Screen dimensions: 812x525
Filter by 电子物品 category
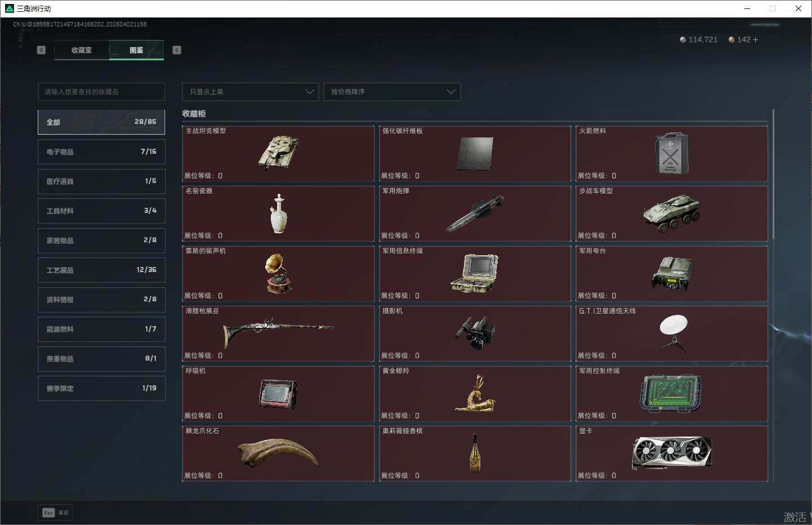click(x=101, y=152)
